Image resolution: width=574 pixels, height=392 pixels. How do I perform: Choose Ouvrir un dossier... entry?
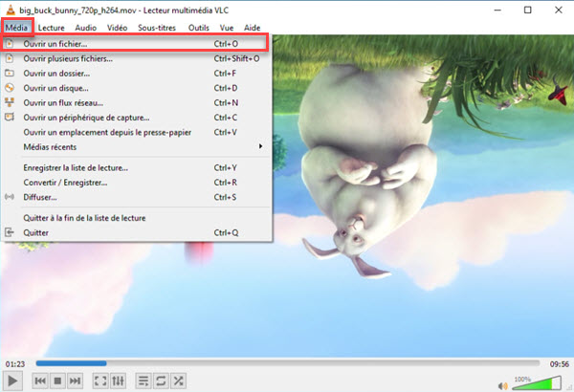tap(136, 74)
